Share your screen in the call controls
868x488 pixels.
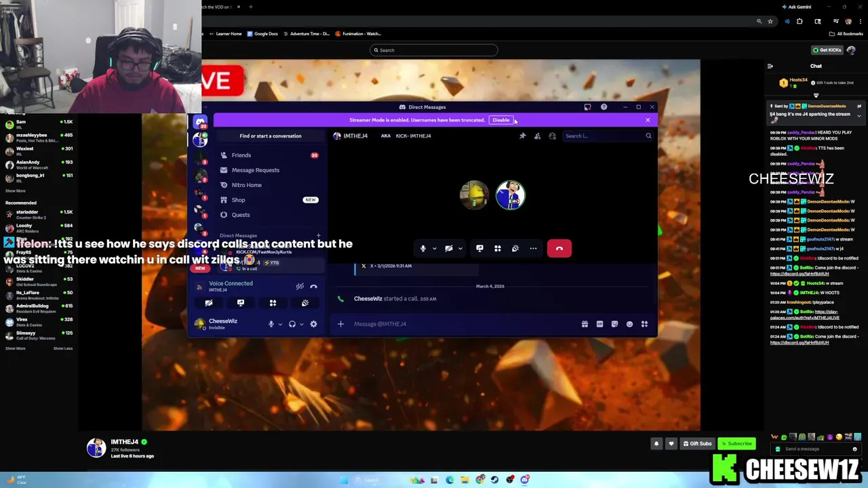(479, 249)
